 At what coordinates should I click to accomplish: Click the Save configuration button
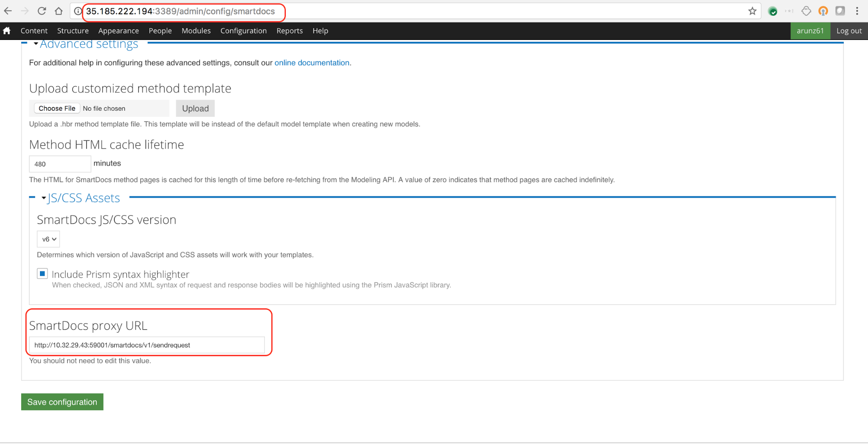click(x=62, y=402)
